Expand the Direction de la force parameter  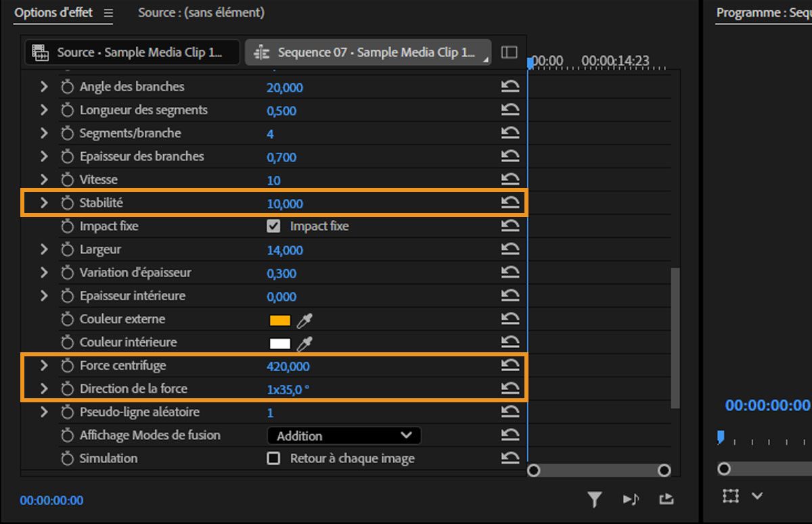point(43,389)
